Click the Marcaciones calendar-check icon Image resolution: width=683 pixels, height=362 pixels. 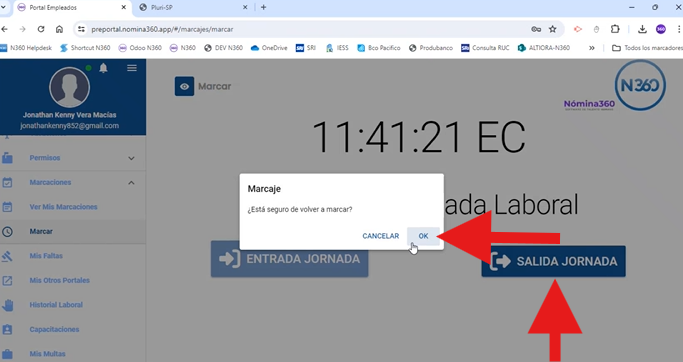7,182
